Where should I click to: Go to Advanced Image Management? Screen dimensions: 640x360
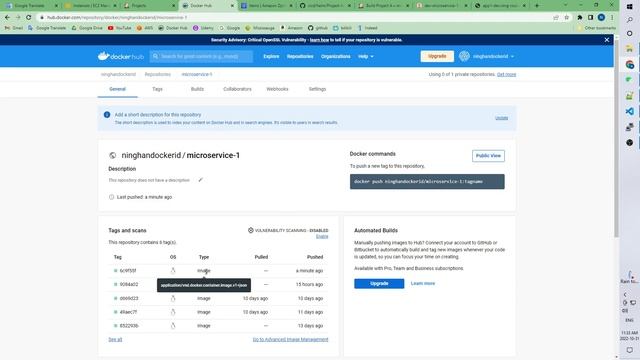pyautogui.click(x=290, y=340)
